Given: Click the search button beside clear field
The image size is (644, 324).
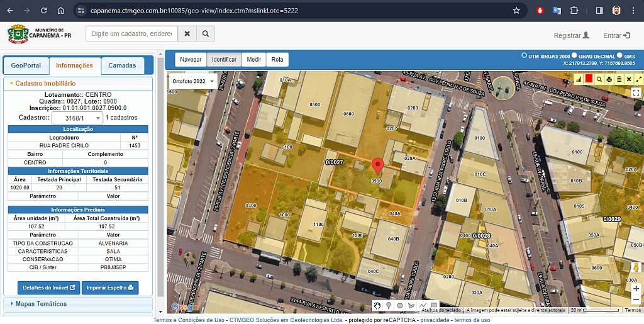Looking at the screenshot, I should pyautogui.click(x=205, y=33).
